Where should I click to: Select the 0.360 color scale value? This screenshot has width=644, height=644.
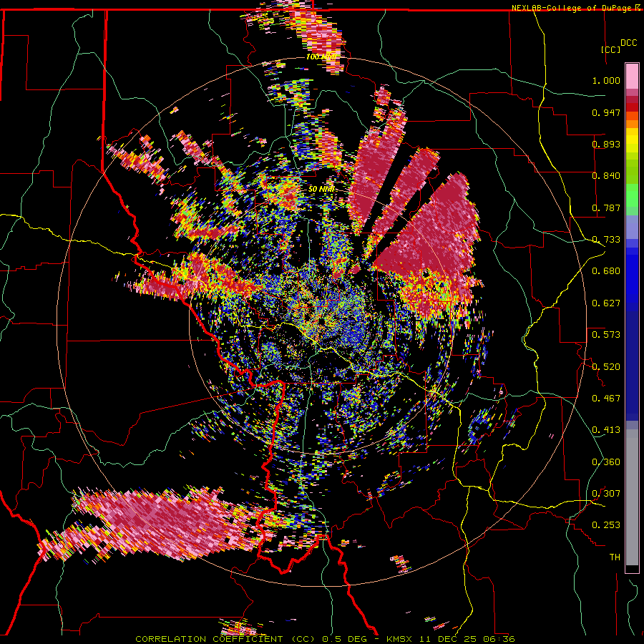tap(606, 462)
